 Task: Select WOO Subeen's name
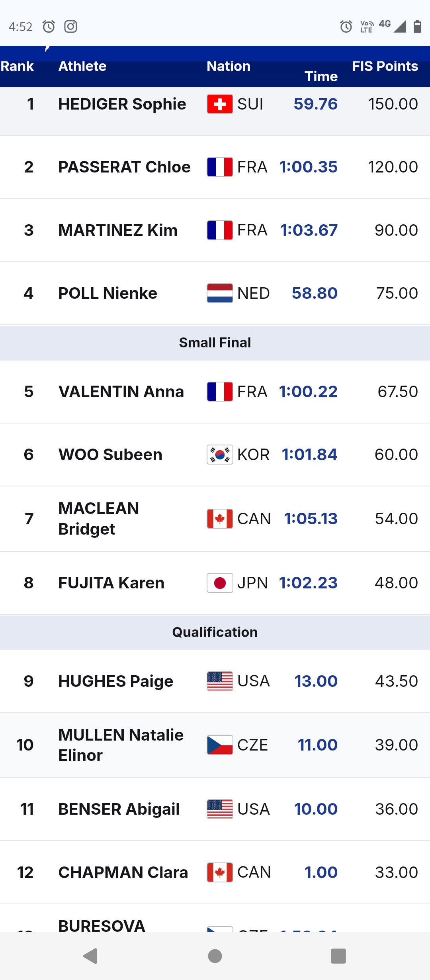tap(110, 455)
